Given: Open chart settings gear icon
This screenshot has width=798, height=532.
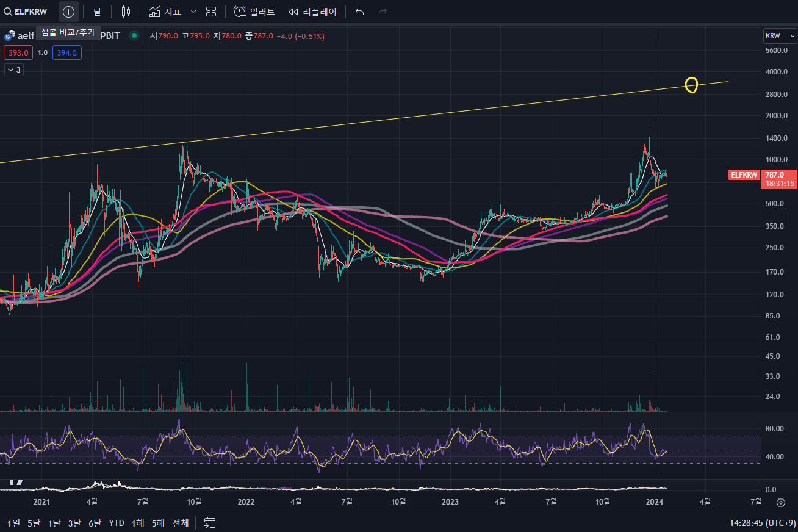Looking at the screenshot, I should pyautogui.click(x=780, y=503).
